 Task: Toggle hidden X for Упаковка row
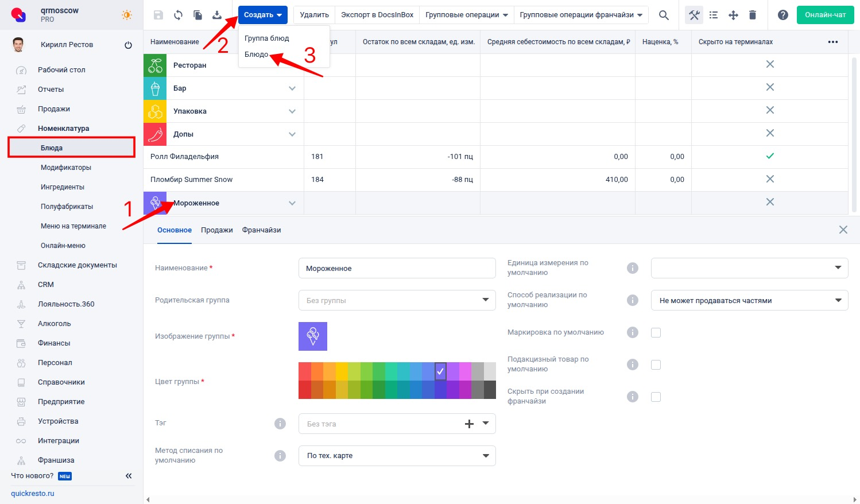tap(770, 110)
